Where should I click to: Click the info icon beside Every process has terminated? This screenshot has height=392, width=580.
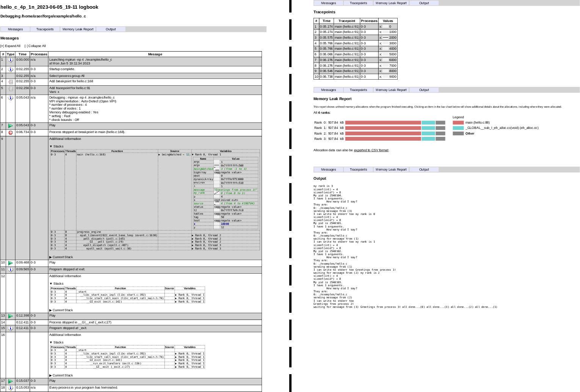pyautogui.click(x=11, y=387)
